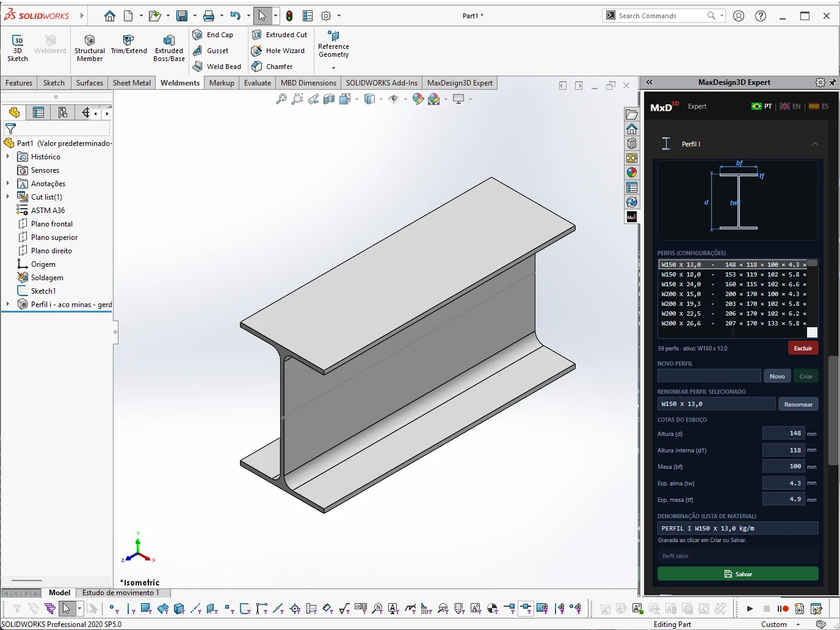Click Zoom to Fit in the view toolbar

281,99
